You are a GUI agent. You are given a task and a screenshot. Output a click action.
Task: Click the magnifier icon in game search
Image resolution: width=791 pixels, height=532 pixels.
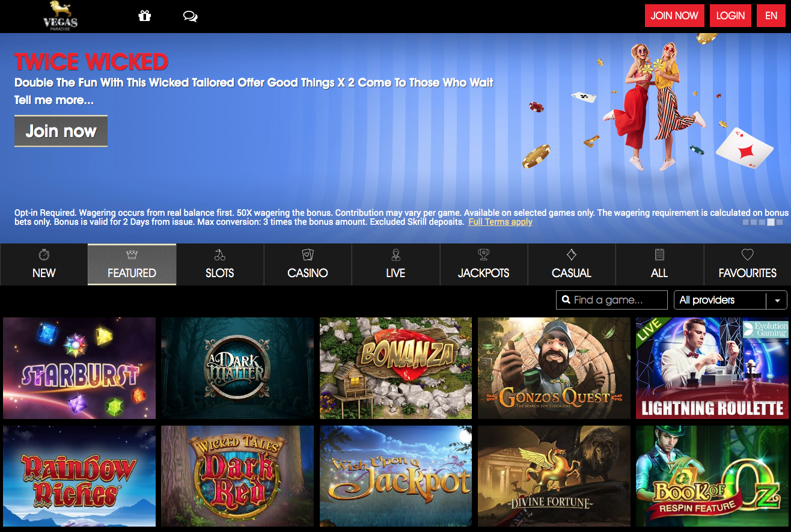(x=566, y=299)
